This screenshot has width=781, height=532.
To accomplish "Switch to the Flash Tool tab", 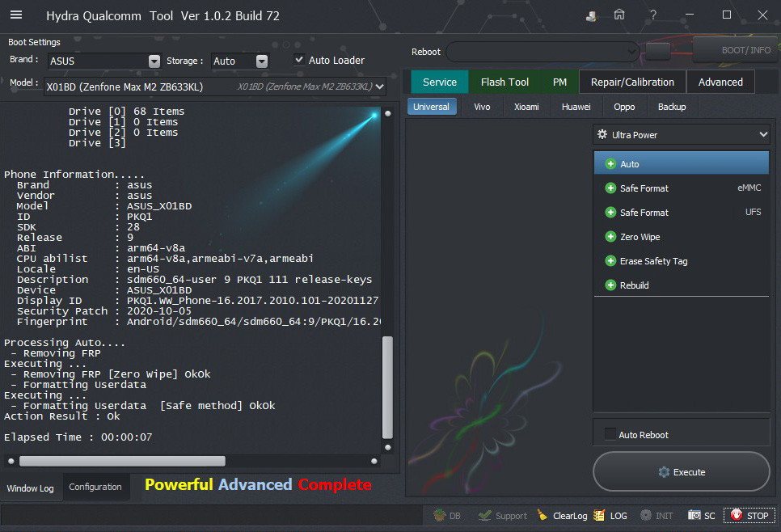I will (504, 82).
